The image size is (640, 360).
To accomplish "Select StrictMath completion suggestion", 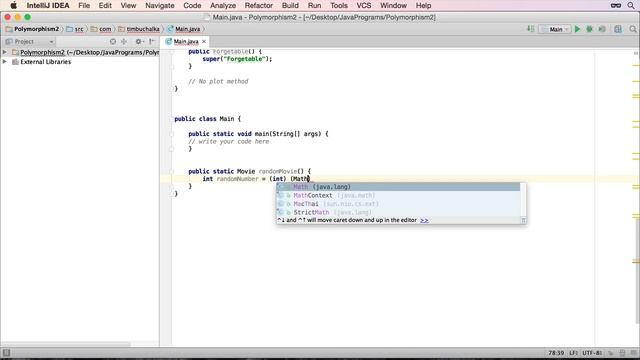I will 398,212.
